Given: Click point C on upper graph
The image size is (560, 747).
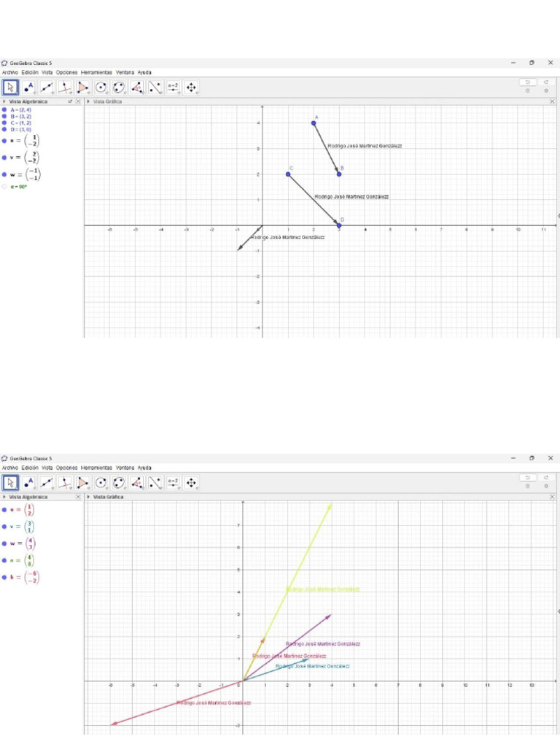Looking at the screenshot, I should pyautogui.click(x=288, y=174).
